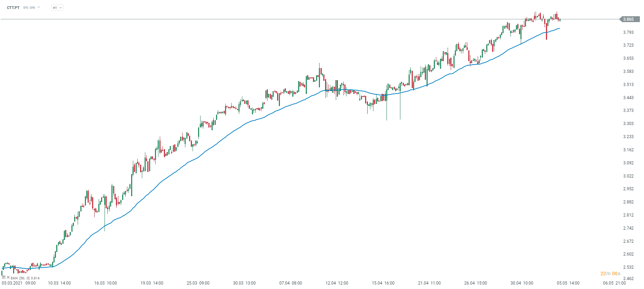The height and width of the screenshot is (289, 644).
Task: Click the CTT.PT symbol name
Action: click(x=13, y=8)
